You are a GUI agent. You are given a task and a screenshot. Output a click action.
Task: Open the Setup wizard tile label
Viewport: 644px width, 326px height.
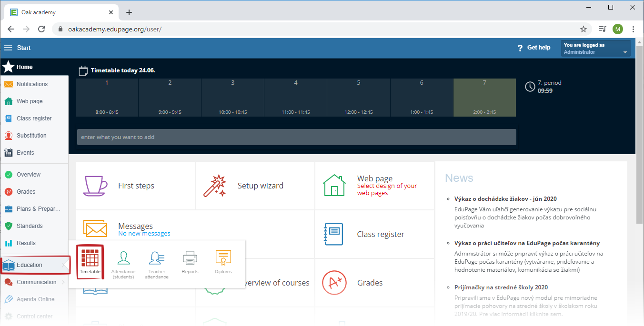(261, 186)
